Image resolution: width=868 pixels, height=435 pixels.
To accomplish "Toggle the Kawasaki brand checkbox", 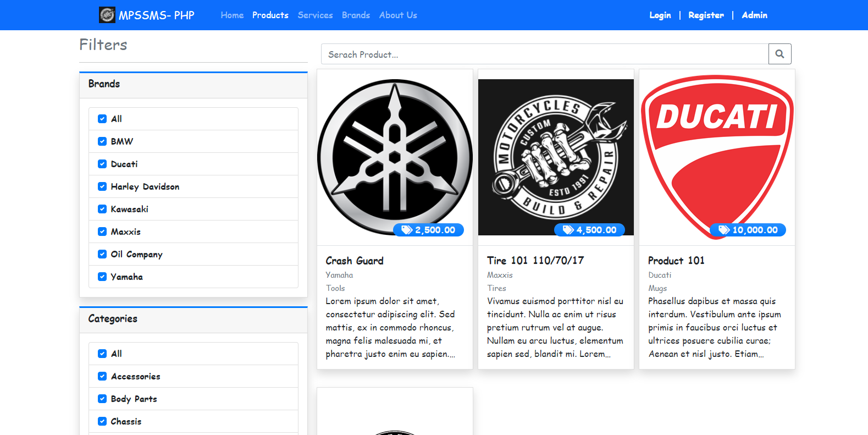I will pos(102,209).
